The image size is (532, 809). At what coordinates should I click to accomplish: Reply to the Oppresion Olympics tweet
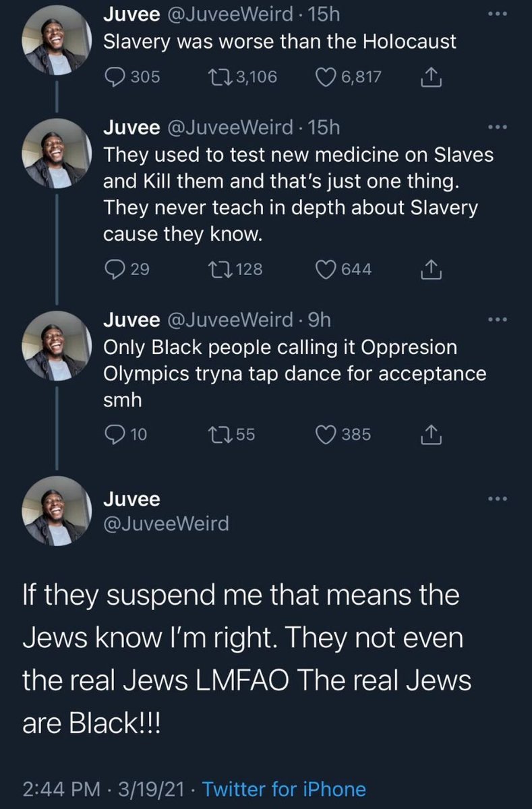coord(113,435)
